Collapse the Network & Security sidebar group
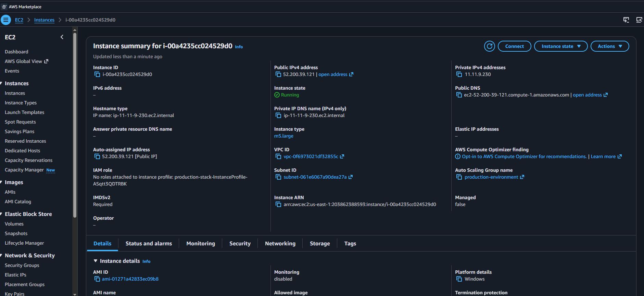Image resolution: width=644 pixels, height=296 pixels. pyautogui.click(x=1, y=255)
